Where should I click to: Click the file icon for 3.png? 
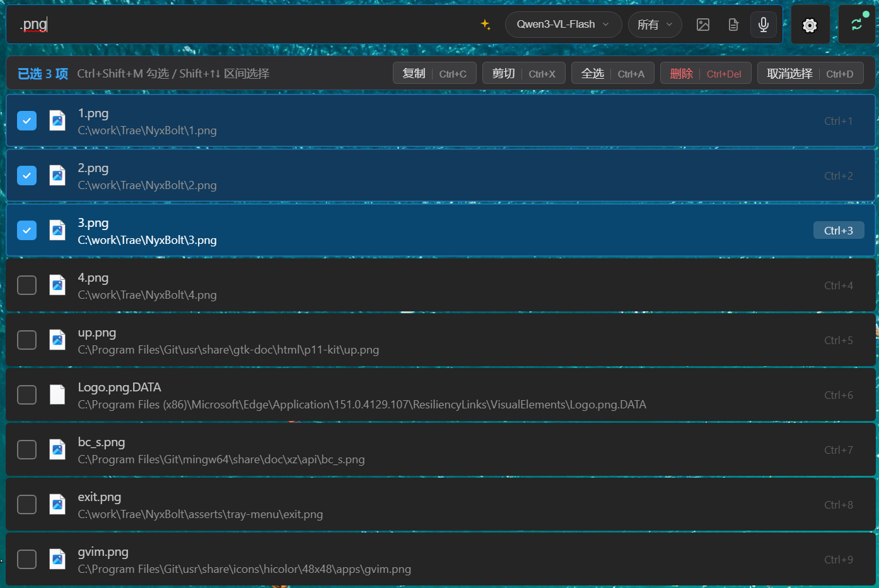pyautogui.click(x=57, y=230)
